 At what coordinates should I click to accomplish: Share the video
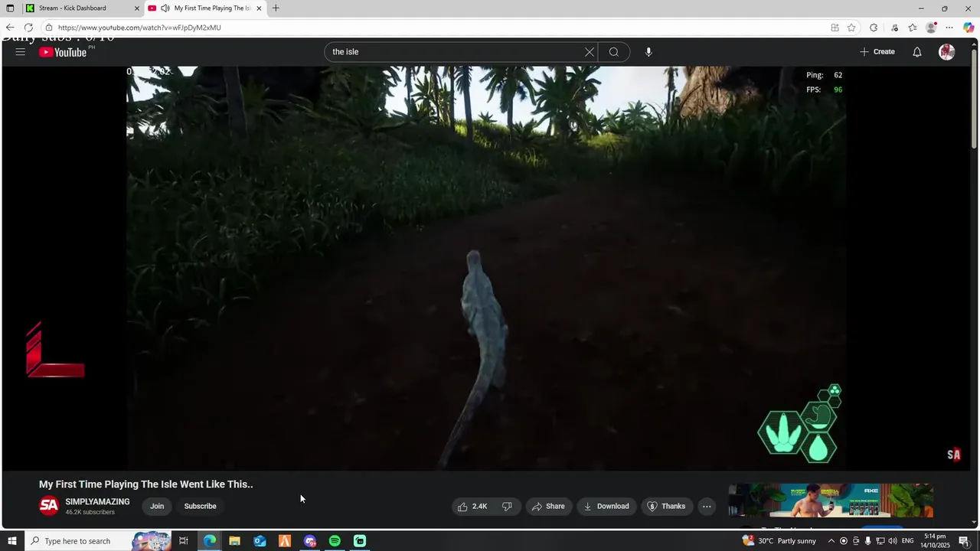548,506
